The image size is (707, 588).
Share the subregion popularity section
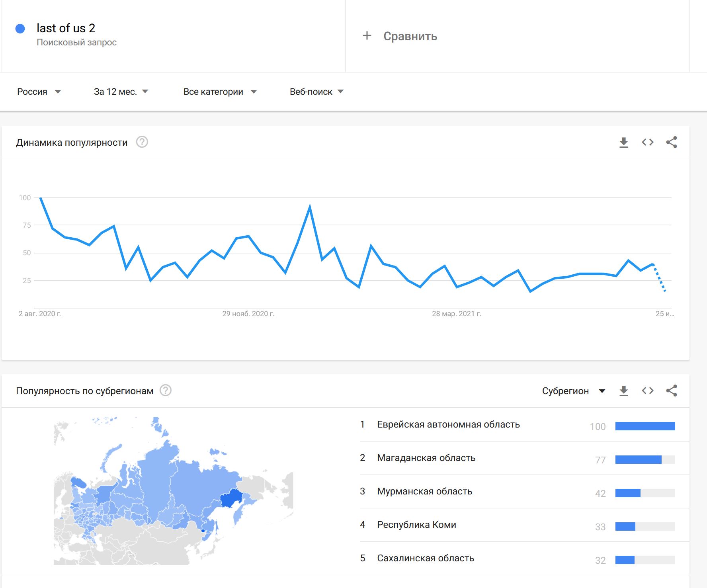672,391
